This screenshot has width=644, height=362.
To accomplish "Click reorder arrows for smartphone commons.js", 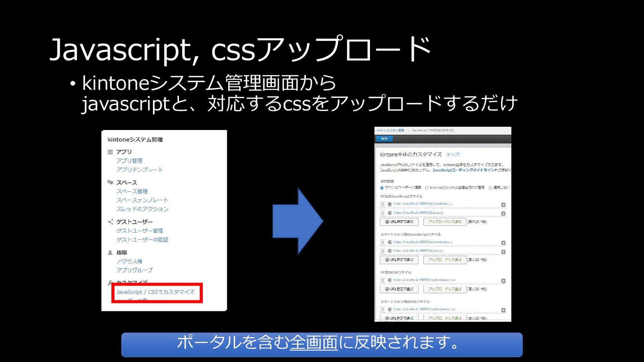I will pyautogui.click(x=383, y=242).
